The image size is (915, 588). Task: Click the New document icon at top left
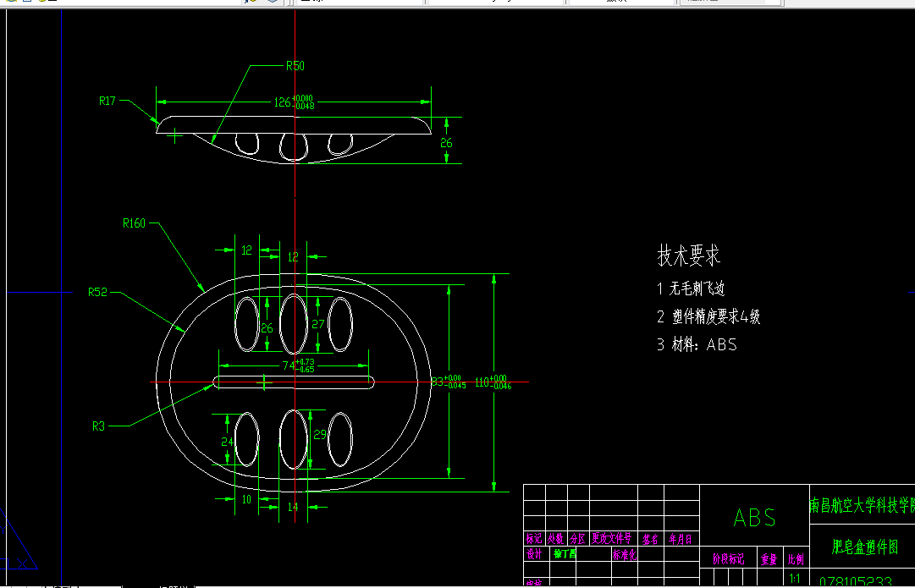click(x=25, y=3)
